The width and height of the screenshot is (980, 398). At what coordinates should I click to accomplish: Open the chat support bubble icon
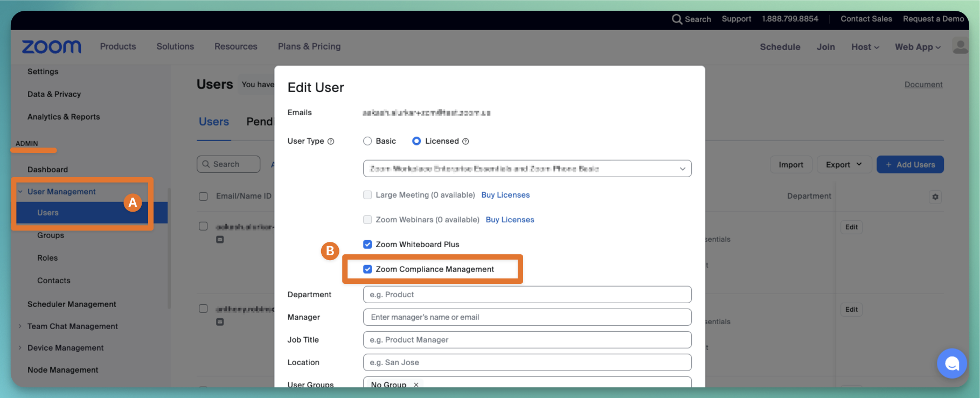coord(952,364)
